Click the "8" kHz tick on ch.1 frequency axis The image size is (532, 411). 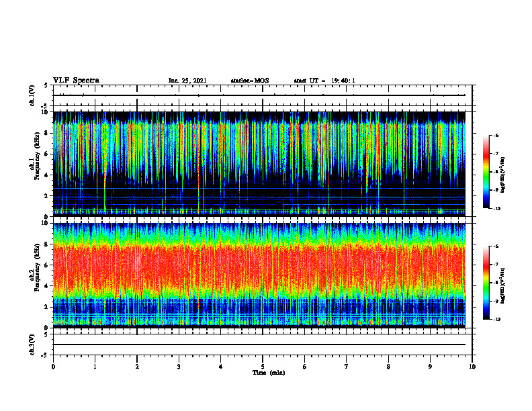tap(47, 133)
